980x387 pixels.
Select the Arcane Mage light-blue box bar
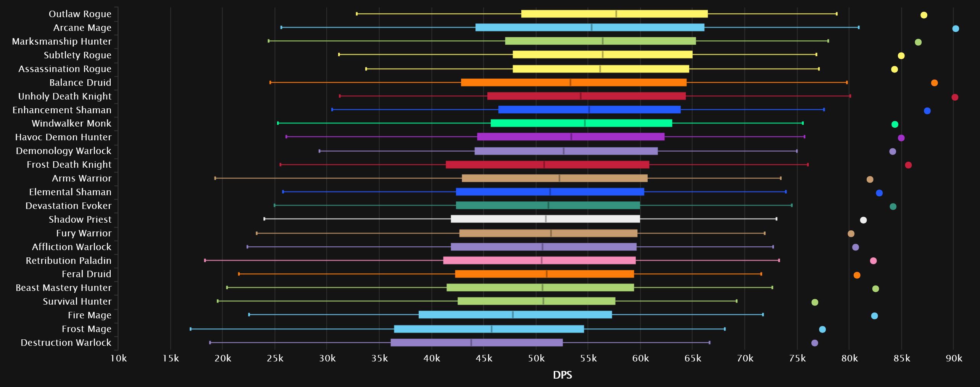[590, 27]
